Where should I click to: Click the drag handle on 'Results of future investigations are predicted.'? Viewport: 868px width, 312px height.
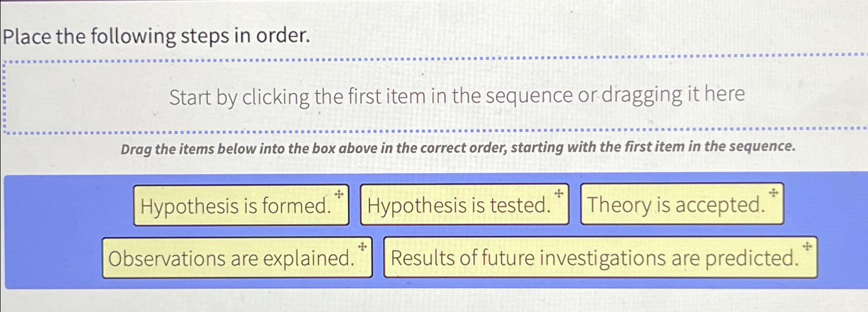[x=807, y=246]
